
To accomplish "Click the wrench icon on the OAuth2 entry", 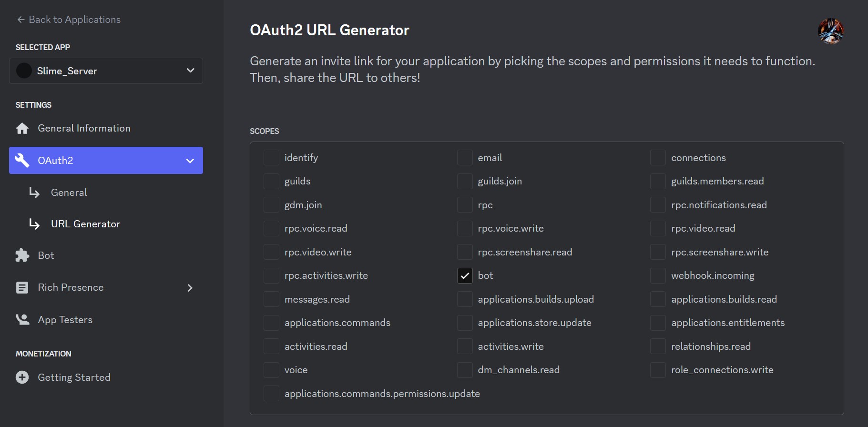I will coord(22,160).
